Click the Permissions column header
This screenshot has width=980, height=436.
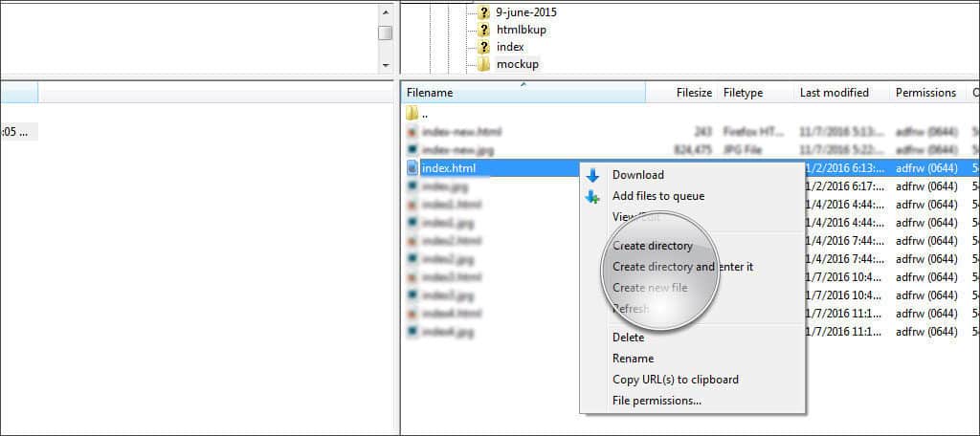[x=925, y=93]
